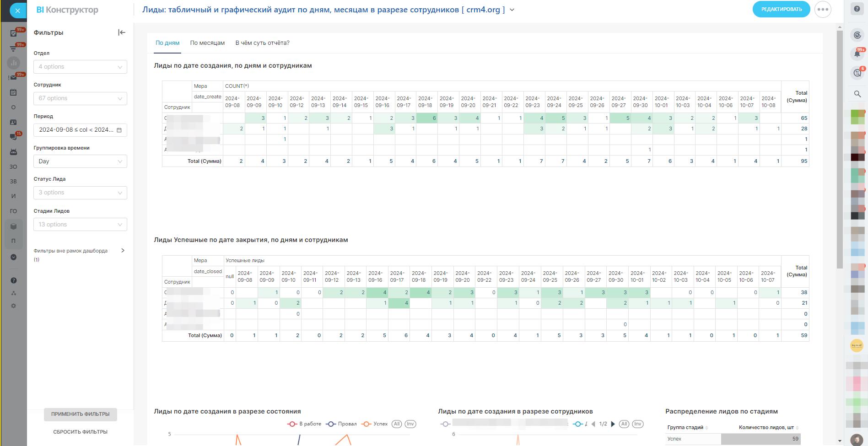The image size is (868, 446).
Task: Open the Сотрудник filter dropdown
Action: 80,98
